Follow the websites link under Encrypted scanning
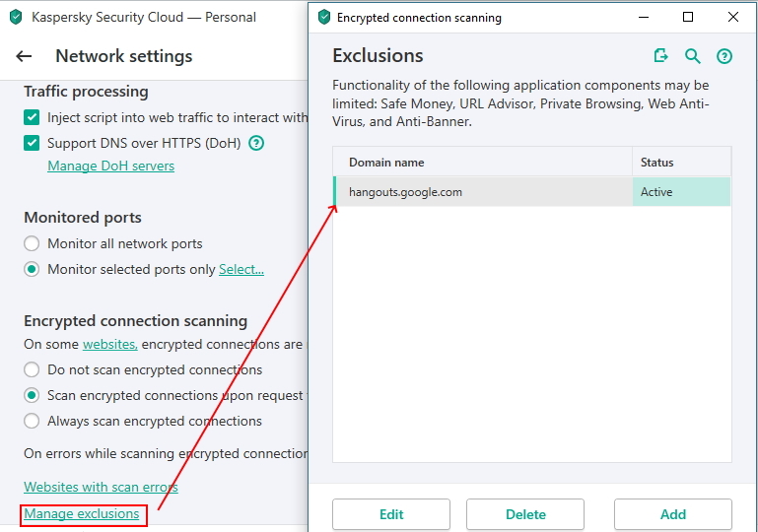Viewport: 758px width, 532px height. pyautogui.click(x=110, y=344)
